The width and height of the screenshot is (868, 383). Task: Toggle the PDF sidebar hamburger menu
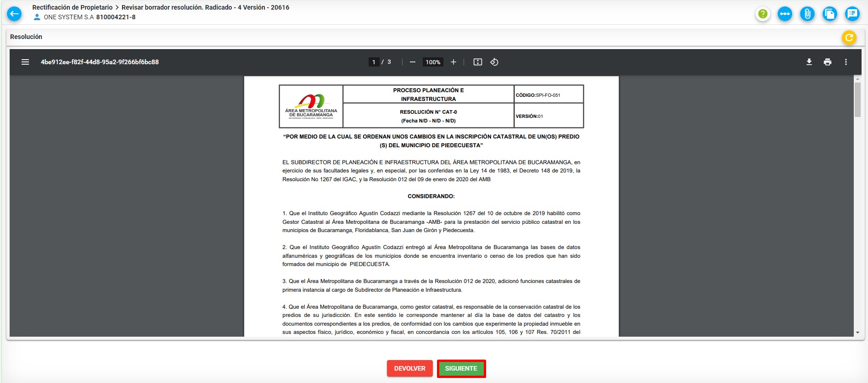(x=25, y=62)
